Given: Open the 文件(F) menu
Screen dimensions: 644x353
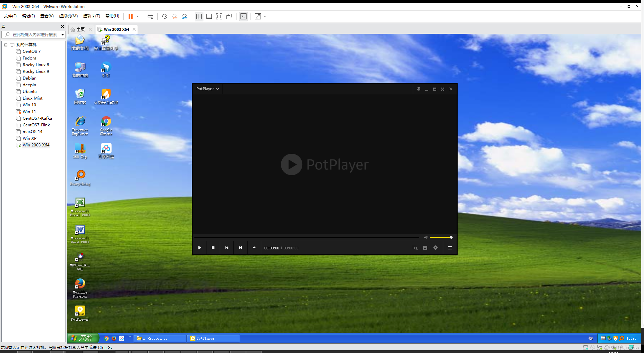Looking at the screenshot, I should [x=10, y=16].
